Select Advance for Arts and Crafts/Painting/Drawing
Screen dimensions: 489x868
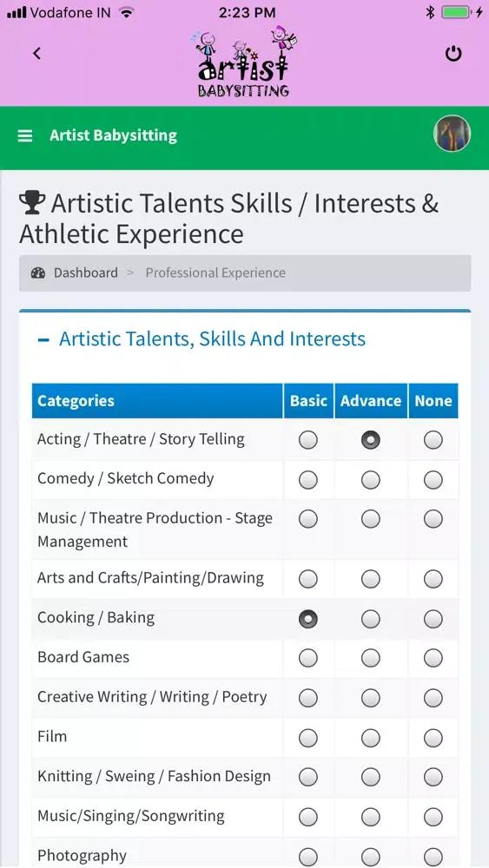(x=371, y=579)
